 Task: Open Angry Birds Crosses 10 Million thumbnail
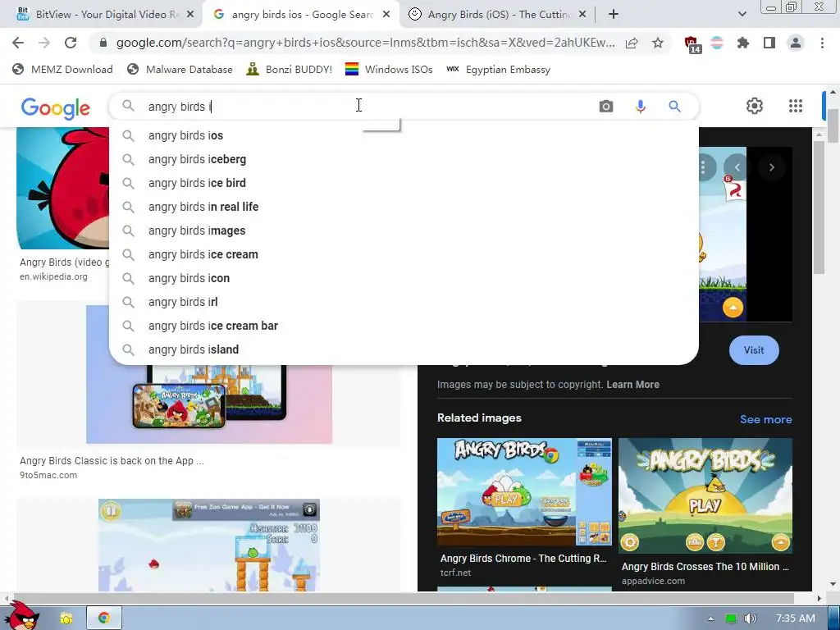pos(705,495)
